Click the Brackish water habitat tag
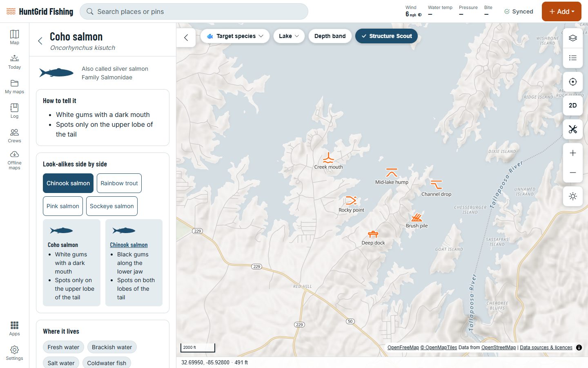The height and width of the screenshot is (368, 588). tap(112, 347)
